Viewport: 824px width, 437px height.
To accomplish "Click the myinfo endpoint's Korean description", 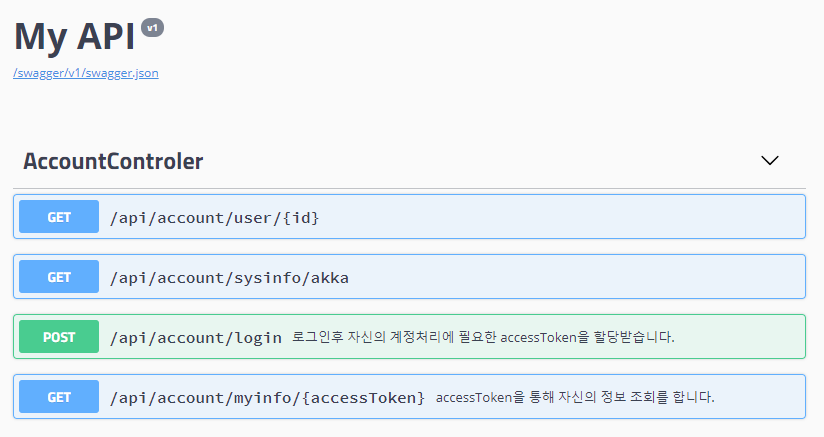I will pyautogui.click(x=575, y=397).
